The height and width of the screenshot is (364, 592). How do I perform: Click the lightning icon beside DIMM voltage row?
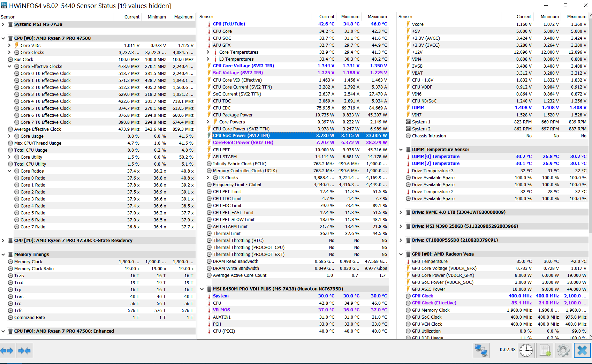pos(408,108)
